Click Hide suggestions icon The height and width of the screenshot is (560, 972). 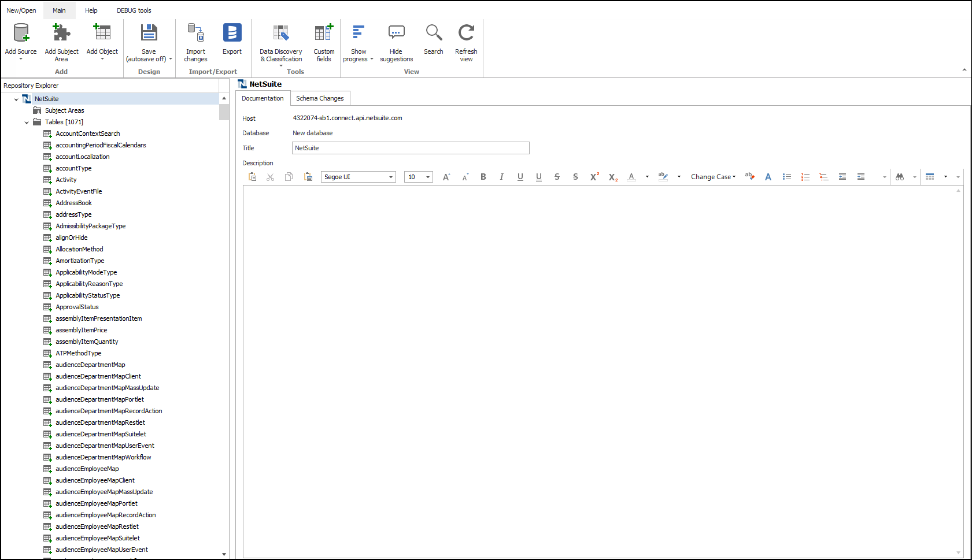396,34
